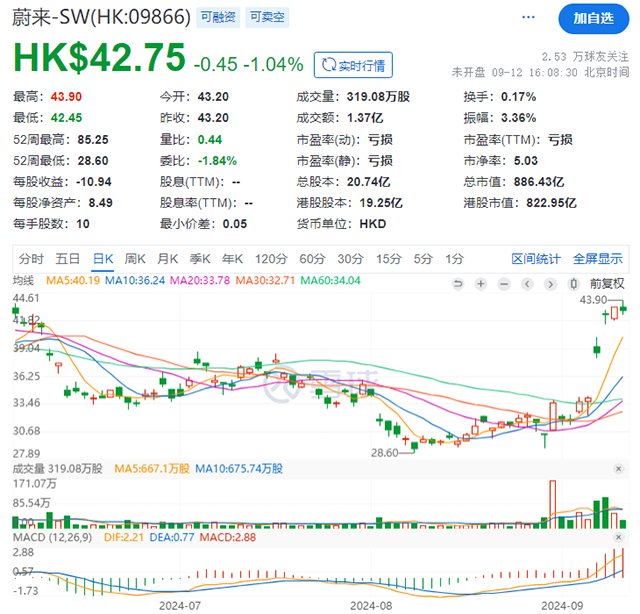640x614 pixels.
Task: Click the 实时行情 real-time quotes button
Action: coord(353,65)
